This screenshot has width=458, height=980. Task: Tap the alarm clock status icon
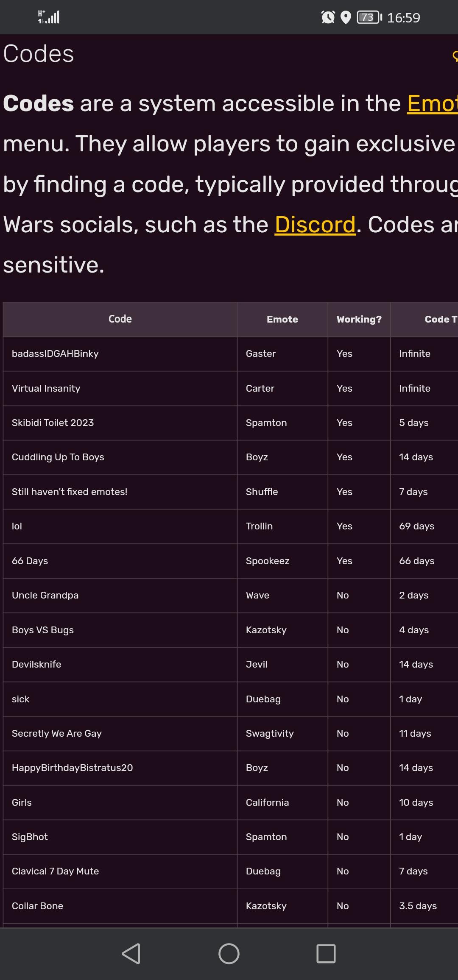pos(328,17)
